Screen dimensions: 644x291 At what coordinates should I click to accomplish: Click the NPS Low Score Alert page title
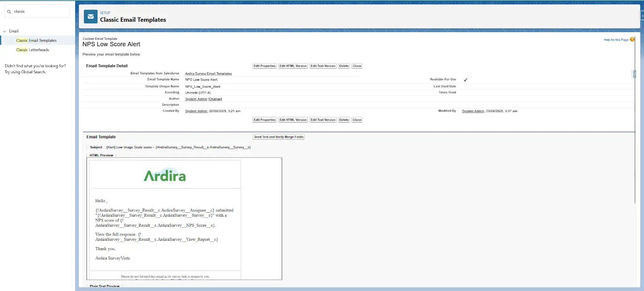click(111, 44)
